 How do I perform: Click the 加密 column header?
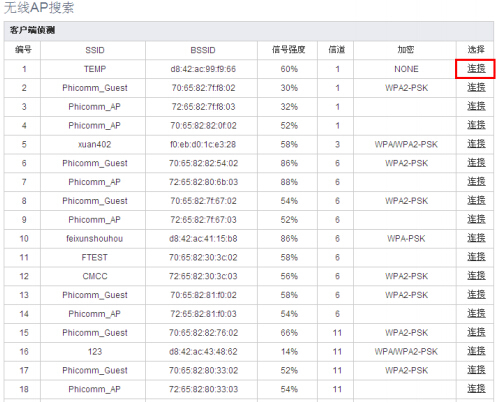pos(406,50)
